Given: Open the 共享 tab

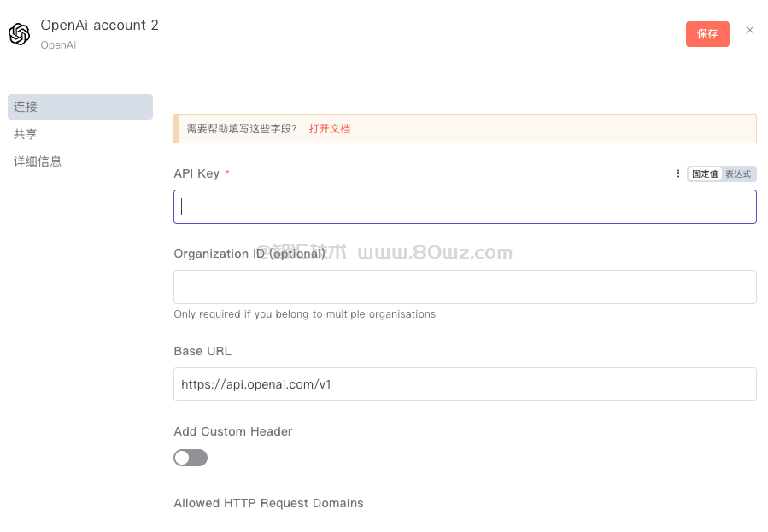Looking at the screenshot, I should (x=26, y=134).
